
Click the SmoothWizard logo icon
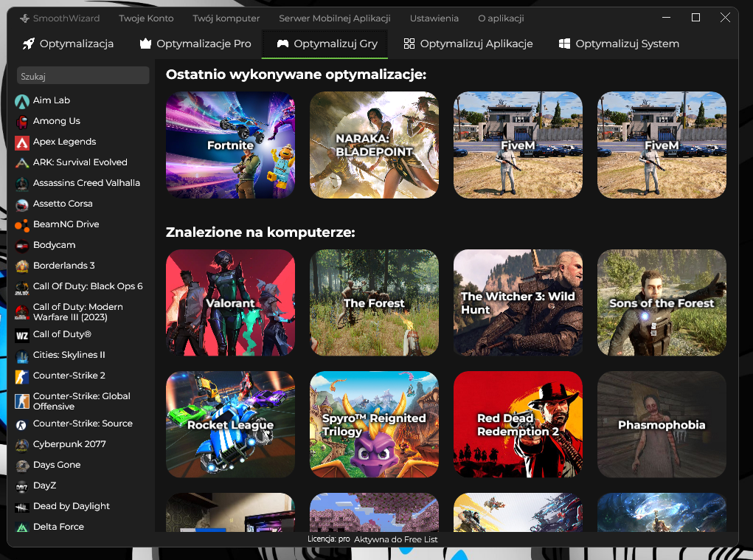coord(24,18)
